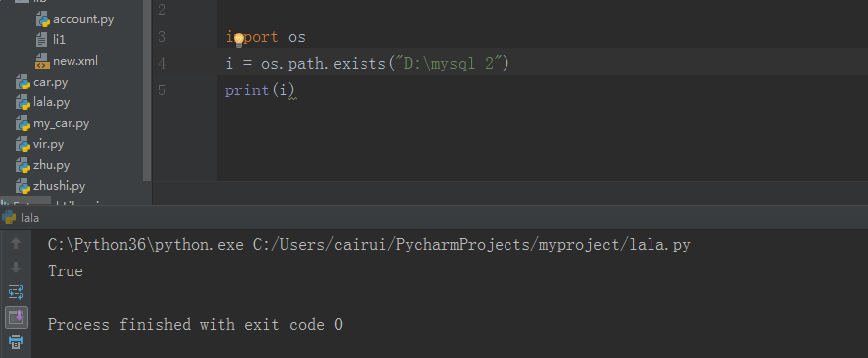Viewport: 868px width, 358px height.
Task: Toggle Soft-Wrap in the run console
Action: (x=16, y=292)
